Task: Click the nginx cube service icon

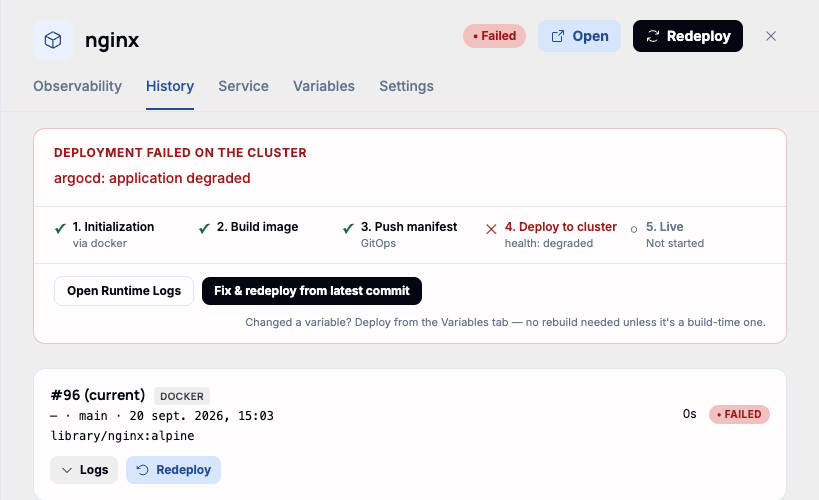Action: [53, 40]
